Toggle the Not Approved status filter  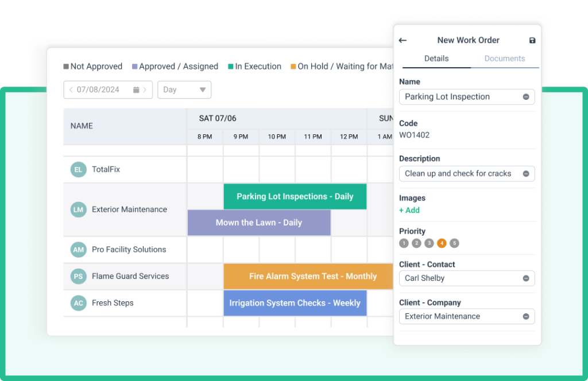92,66
